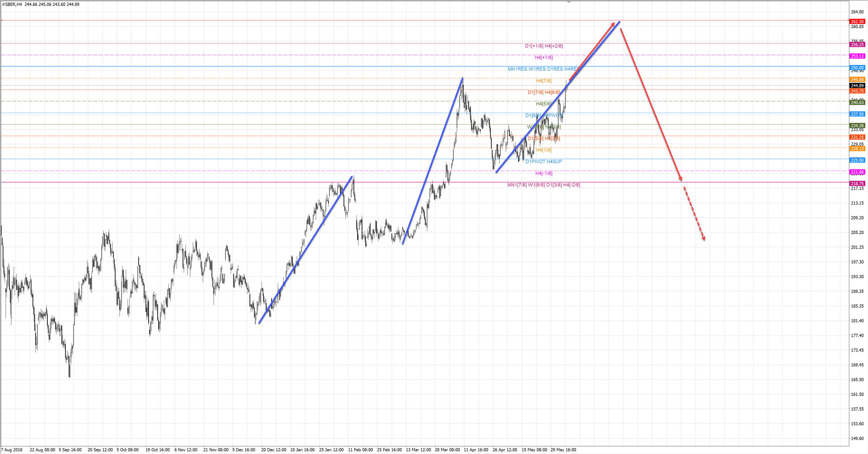Click the orange 246.88 price tag

pyautogui.click(x=857, y=80)
